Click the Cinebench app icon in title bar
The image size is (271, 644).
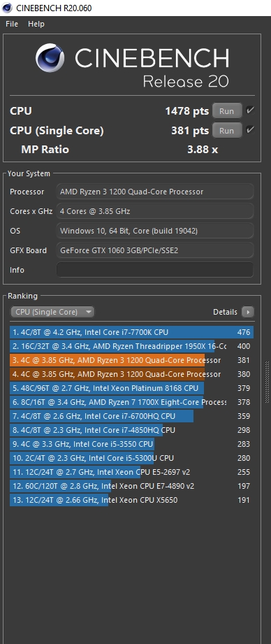point(6,8)
